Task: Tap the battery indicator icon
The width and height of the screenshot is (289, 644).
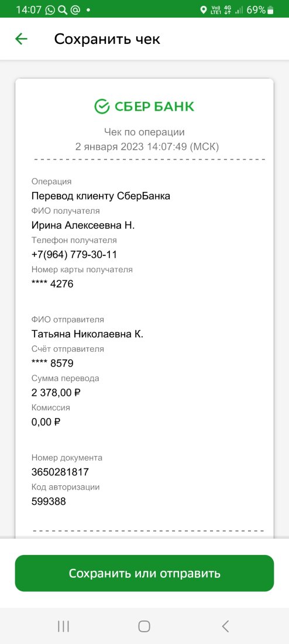Action: click(x=270, y=10)
